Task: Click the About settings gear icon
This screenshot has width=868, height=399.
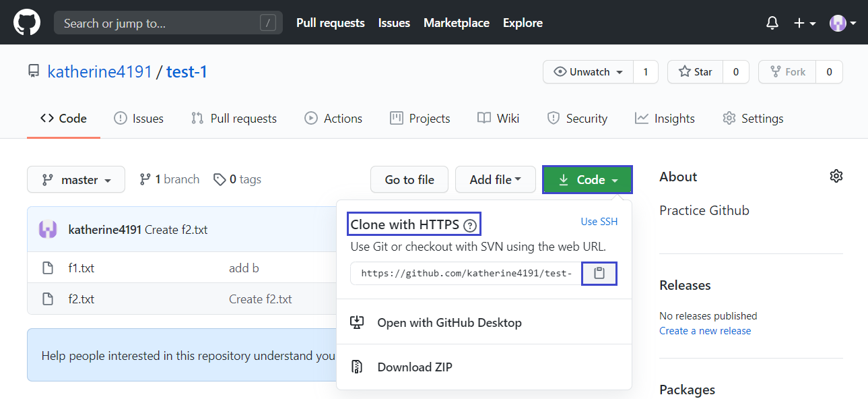Action: [x=836, y=176]
